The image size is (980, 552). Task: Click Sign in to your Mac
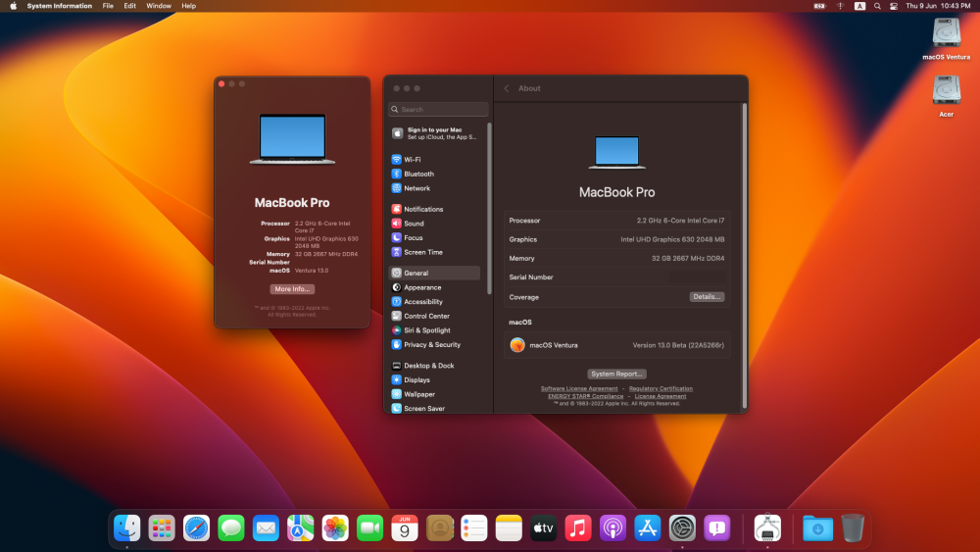tap(435, 133)
